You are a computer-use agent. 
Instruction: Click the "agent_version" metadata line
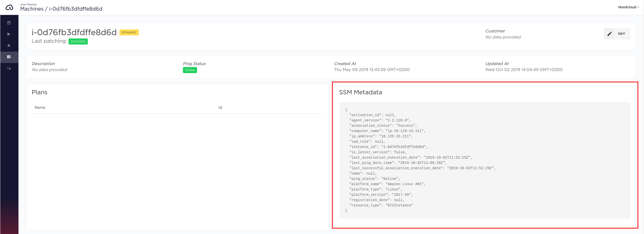(380, 120)
